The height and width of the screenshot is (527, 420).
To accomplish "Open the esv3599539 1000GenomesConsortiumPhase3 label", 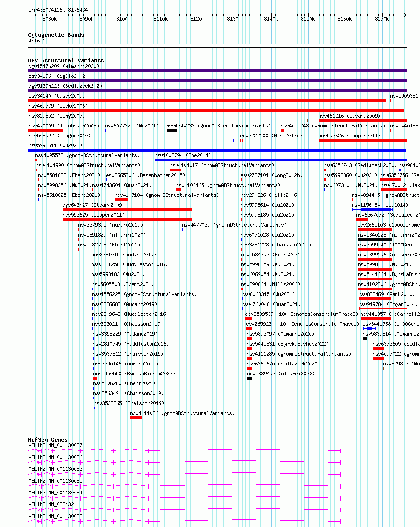I will [302, 314].
